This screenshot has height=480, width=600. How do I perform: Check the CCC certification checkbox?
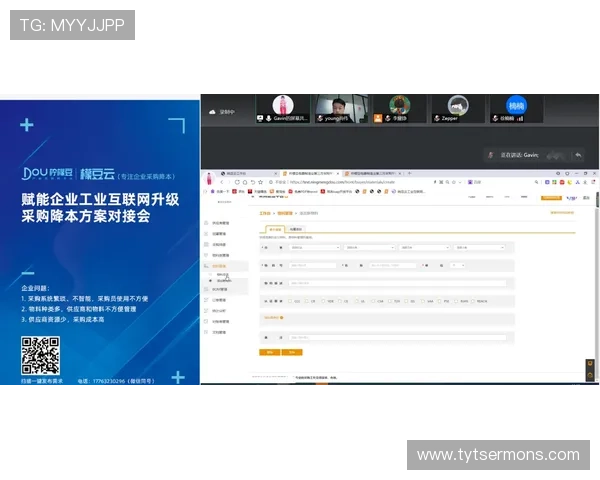(290, 301)
